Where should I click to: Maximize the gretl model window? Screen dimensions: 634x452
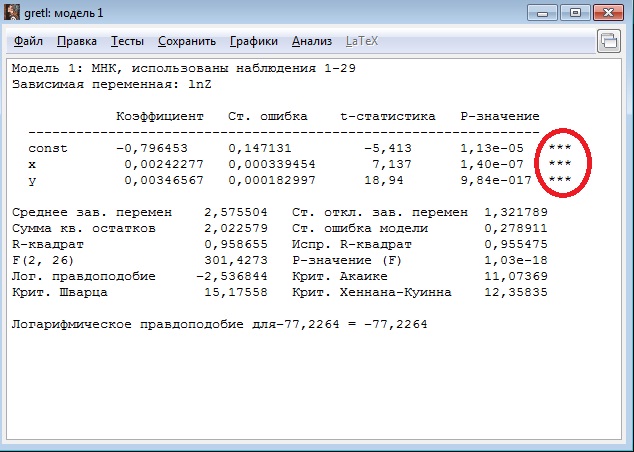point(574,12)
